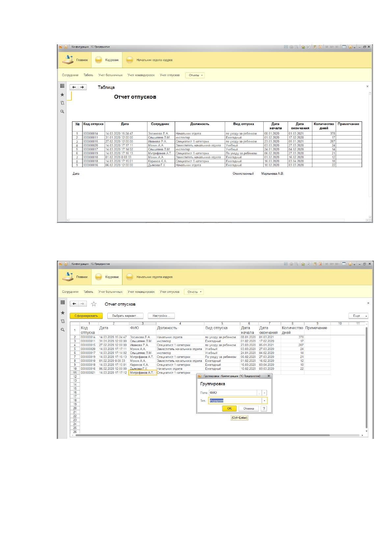Open help with the question mark button

tap(264, 408)
